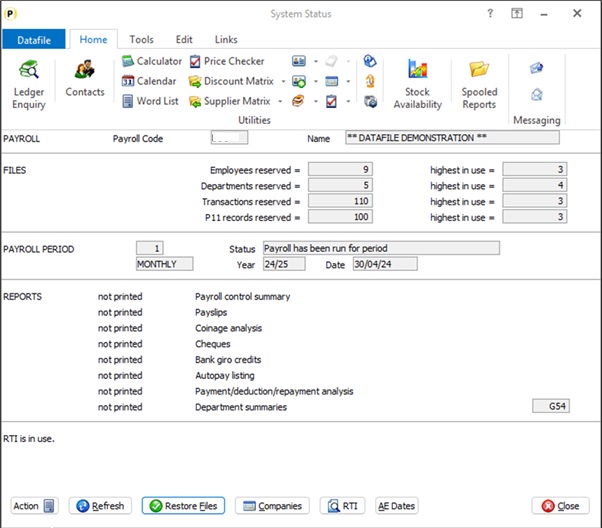Click the Date field showing 30/04/24

tap(385, 264)
